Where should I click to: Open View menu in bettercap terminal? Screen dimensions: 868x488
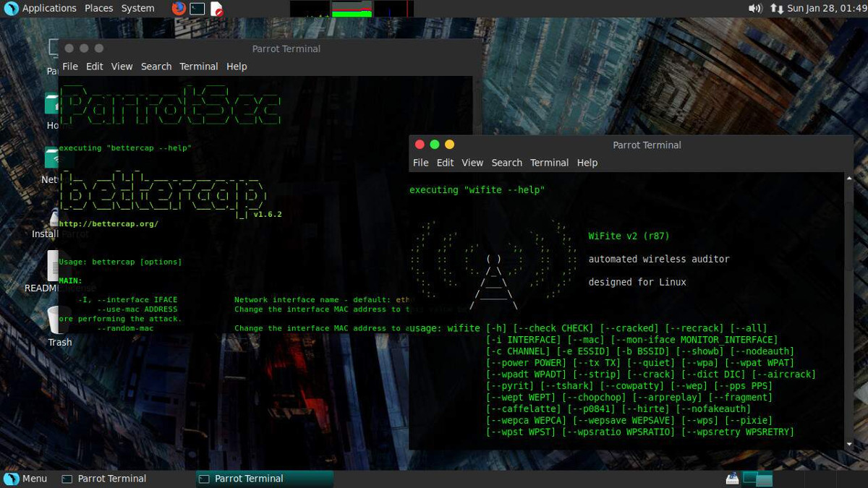122,67
